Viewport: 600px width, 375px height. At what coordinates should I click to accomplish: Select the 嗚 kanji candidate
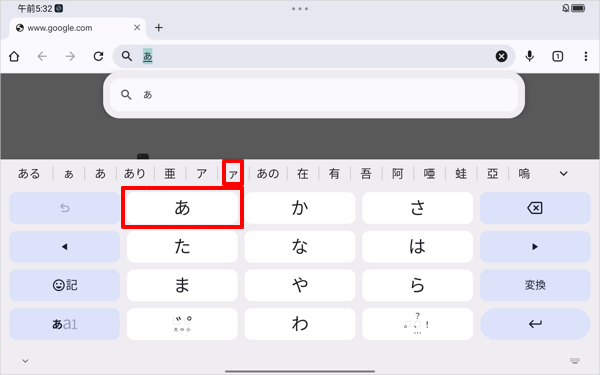[524, 174]
